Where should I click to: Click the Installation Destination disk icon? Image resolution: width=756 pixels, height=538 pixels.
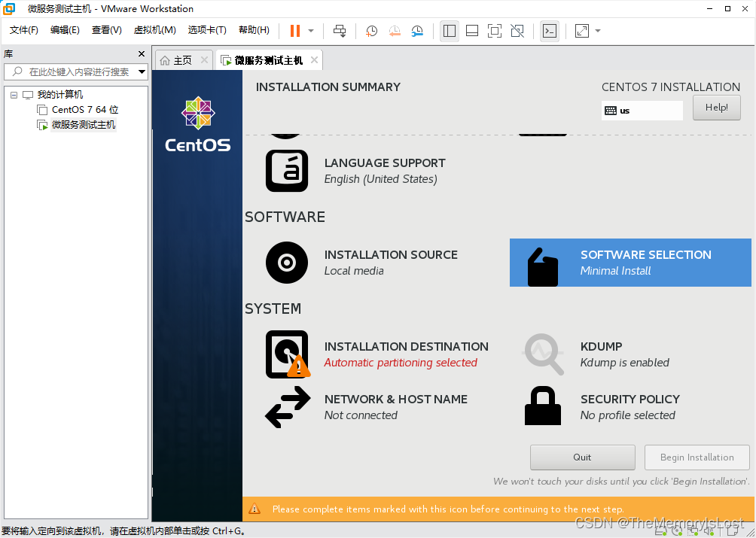[x=288, y=354]
